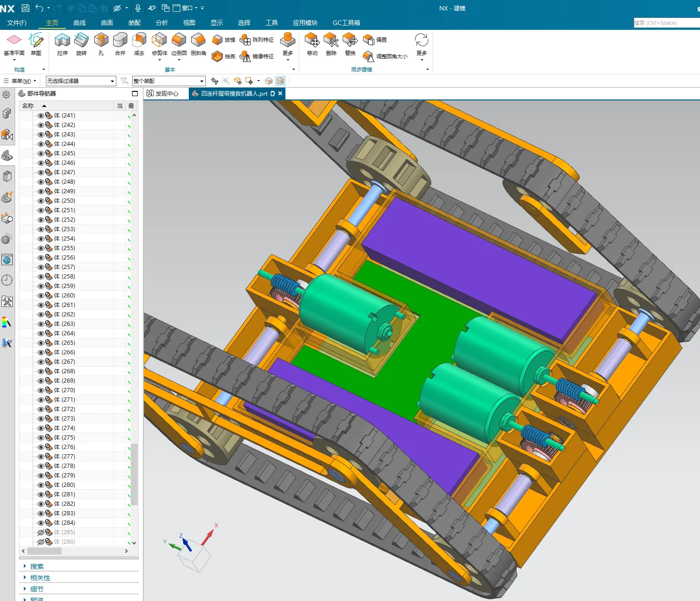This screenshot has width=700, height=601.
Task: Open the assembly navigator sidebar icon
Action: (x=7, y=113)
